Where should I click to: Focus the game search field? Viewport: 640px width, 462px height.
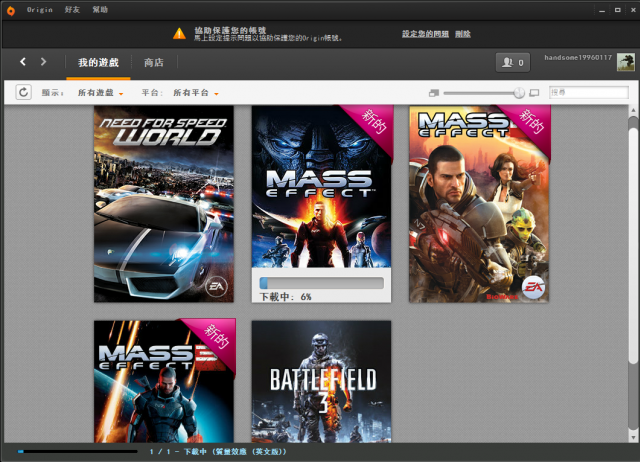589,93
